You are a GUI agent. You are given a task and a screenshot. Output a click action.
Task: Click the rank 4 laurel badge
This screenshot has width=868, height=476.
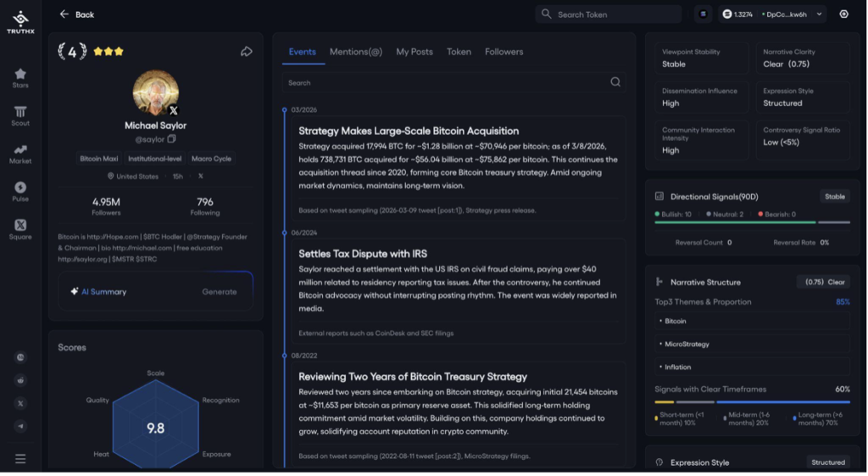coord(73,52)
